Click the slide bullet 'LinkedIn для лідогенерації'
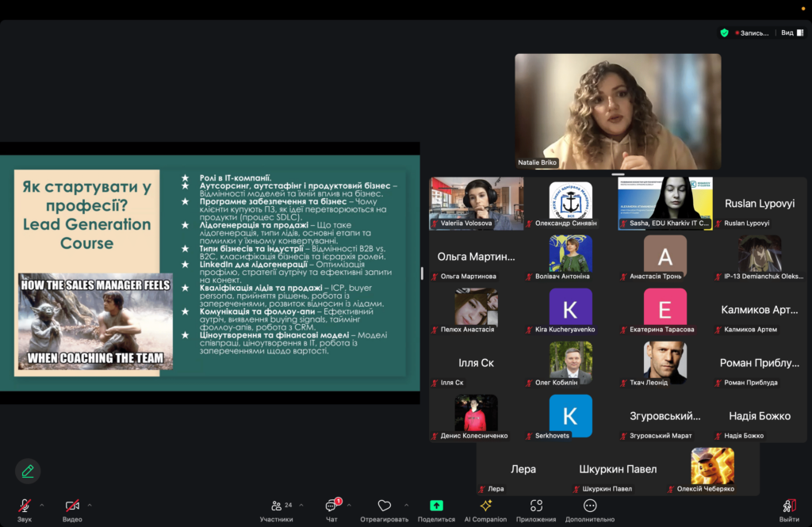The image size is (812, 527). click(253, 264)
